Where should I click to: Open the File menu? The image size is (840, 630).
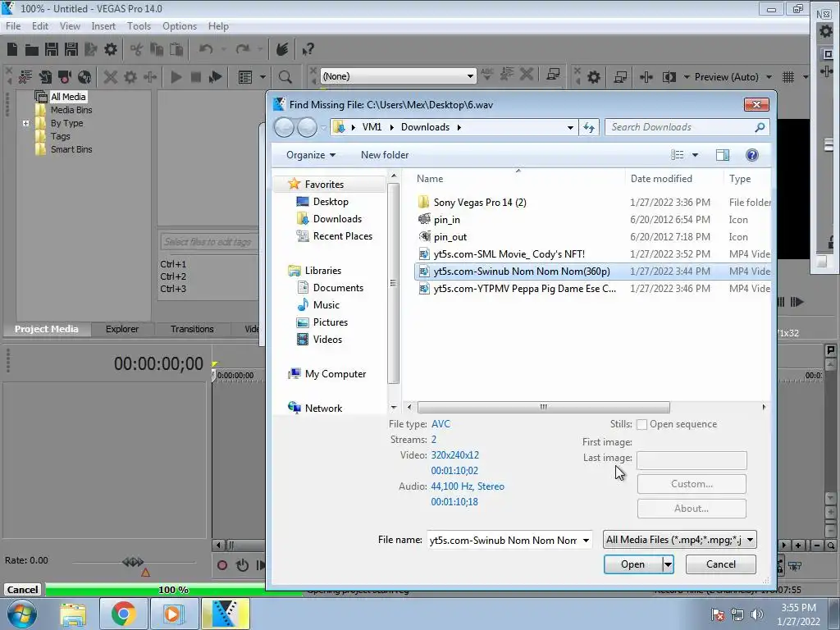pos(13,26)
